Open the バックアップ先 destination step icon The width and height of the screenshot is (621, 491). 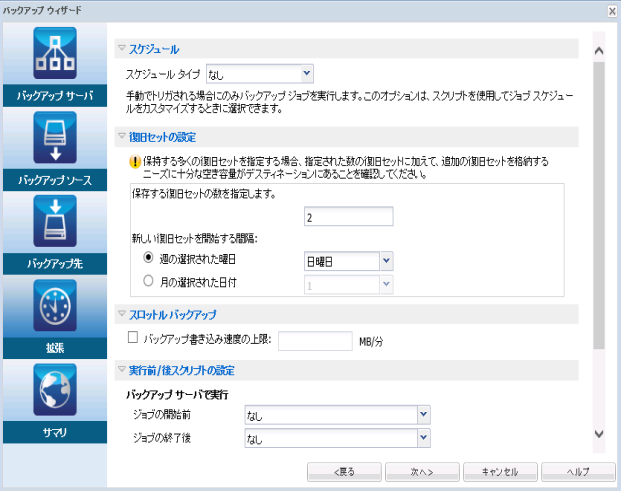coord(55,221)
